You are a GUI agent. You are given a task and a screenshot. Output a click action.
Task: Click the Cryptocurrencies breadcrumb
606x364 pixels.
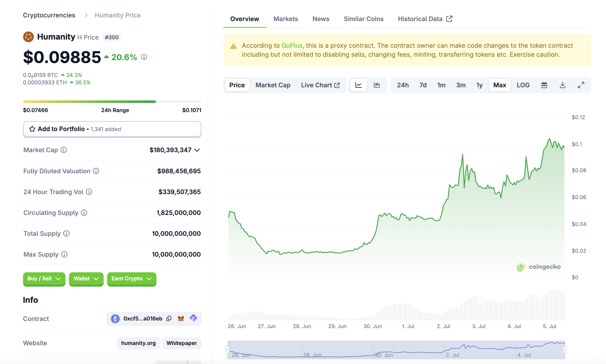pyautogui.click(x=49, y=15)
